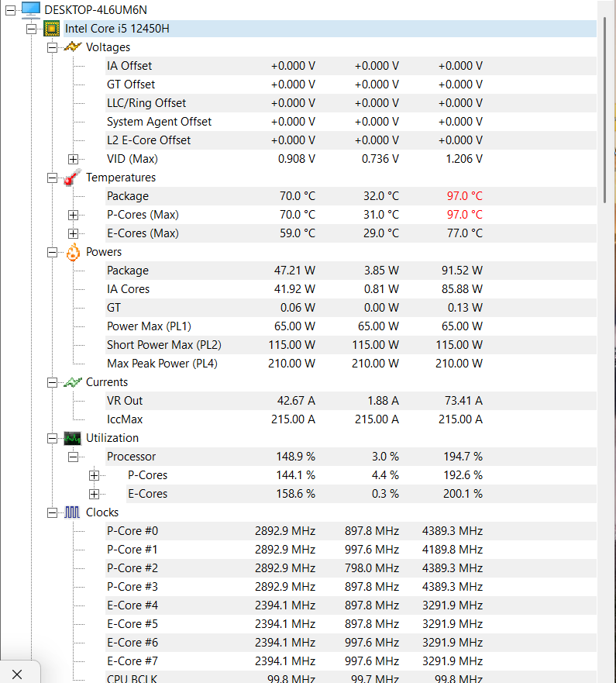Expand the E-Cores utilization row

coord(94,494)
